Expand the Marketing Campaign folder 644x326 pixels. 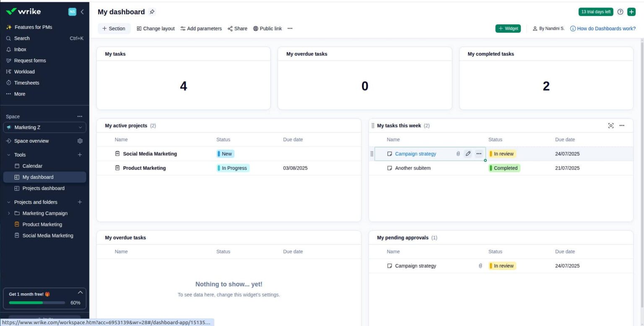(9, 213)
